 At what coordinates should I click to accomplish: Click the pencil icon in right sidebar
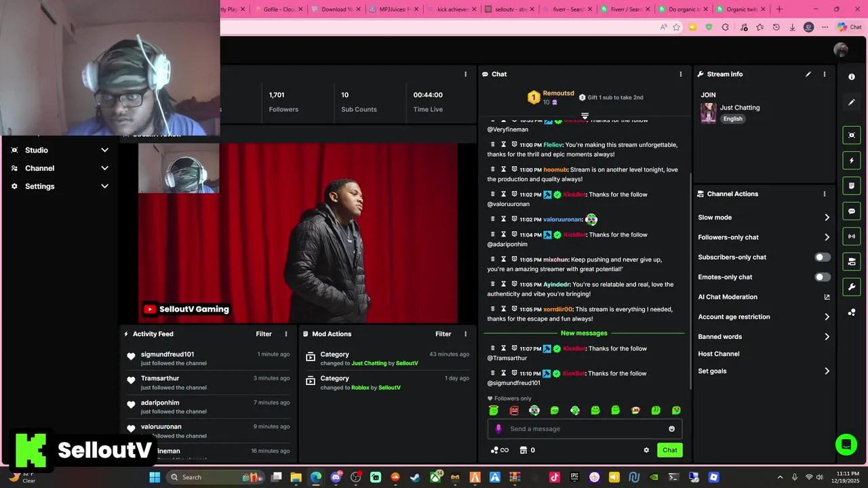point(852,102)
